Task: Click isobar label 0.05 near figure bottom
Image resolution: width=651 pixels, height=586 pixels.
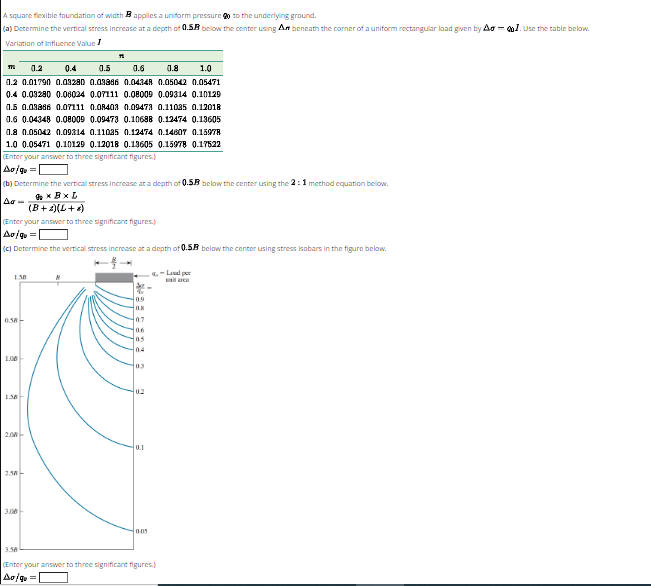Action: (x=142, y=531)
